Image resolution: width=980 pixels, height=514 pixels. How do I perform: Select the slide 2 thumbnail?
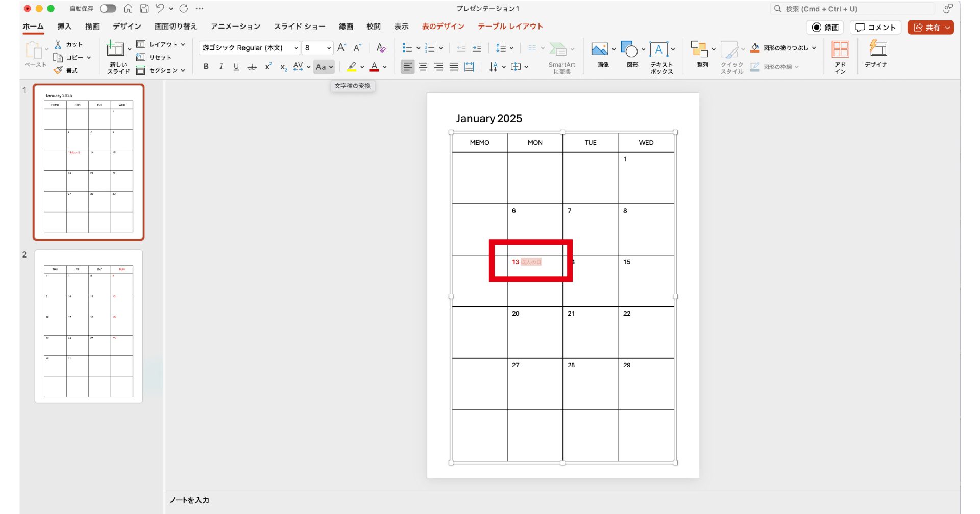88,326
